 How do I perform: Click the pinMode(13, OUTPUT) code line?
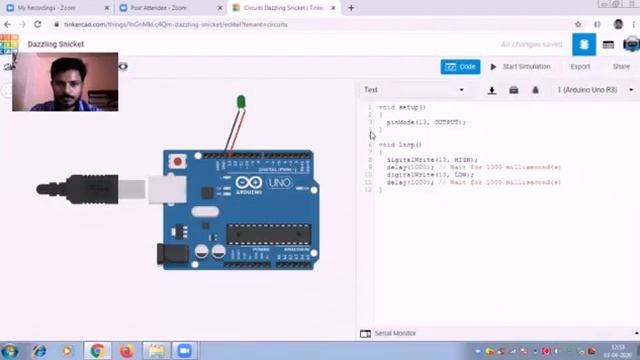click(426, 122)
